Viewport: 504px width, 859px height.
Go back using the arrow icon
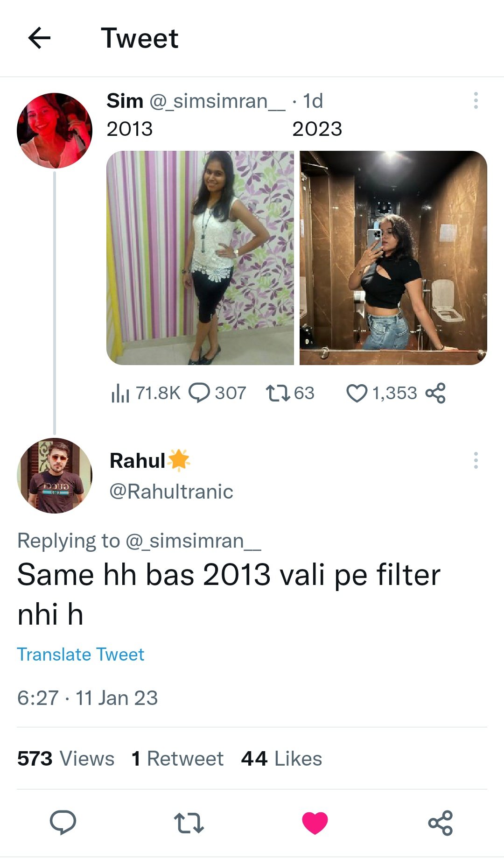coord(39,38)
